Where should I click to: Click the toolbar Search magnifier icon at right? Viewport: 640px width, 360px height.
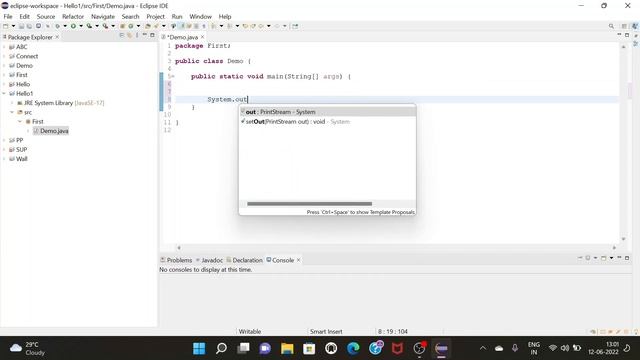tap(611, 26)
